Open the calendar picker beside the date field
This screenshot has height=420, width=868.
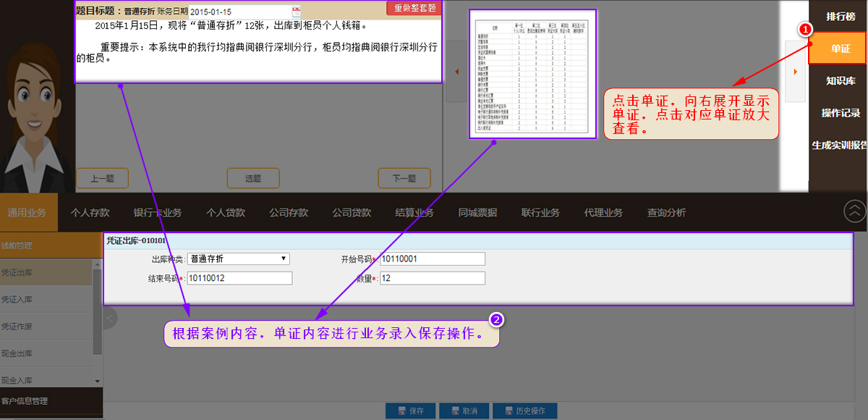coord(296,12)
